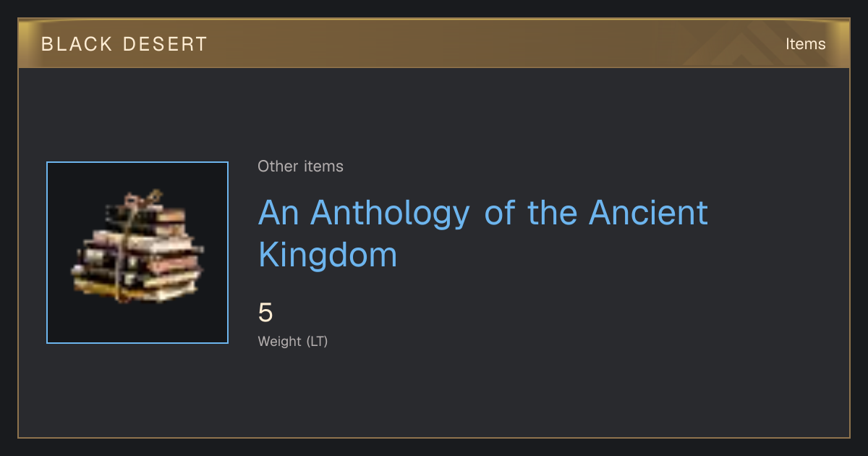Click the weight value 5
The width and height of the screenshot is (868, 456).
pyautogui.click(x=265, y=313)
